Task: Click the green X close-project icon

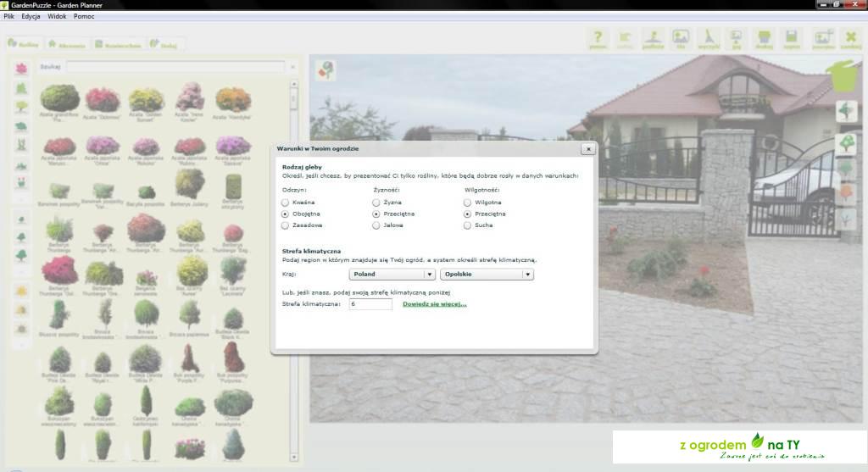Action: pos(850,38)
